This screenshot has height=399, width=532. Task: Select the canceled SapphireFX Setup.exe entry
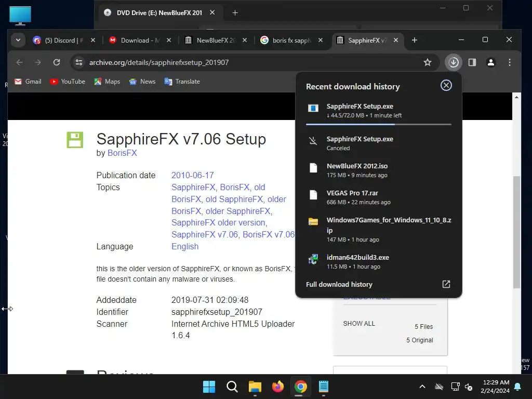tap(378, 143)
